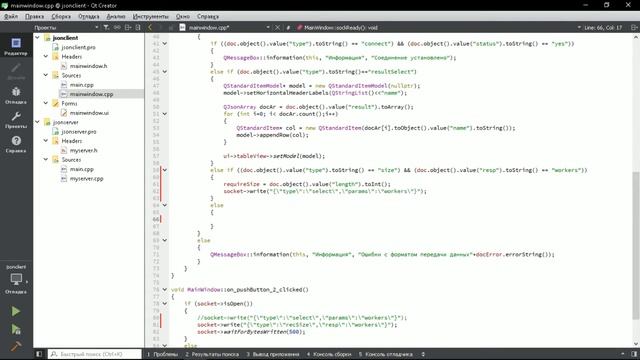Select jsonclient.pro in the project tree
640x360 pixels.
[78, 47]
